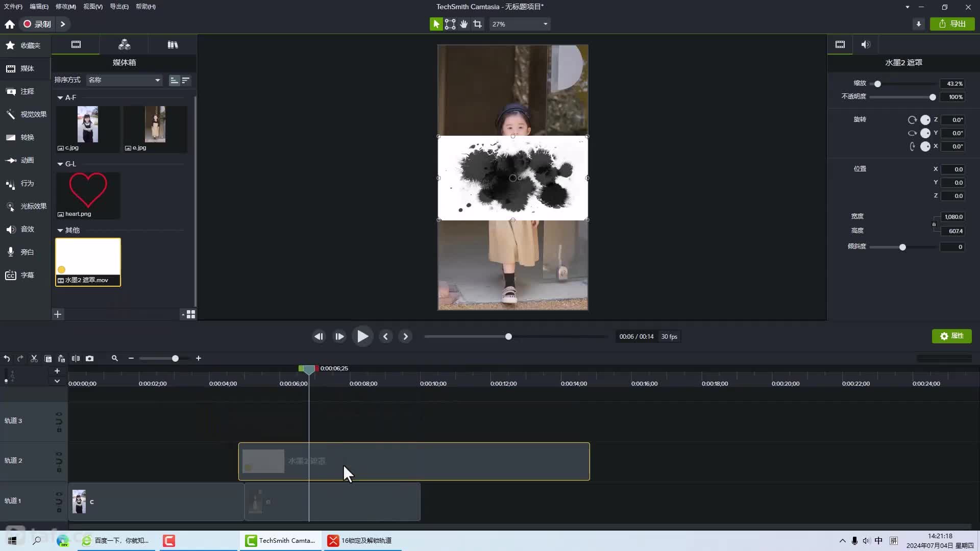Open the 收藏夹 favorites panel
Screen dimensions: 980x551
point(26,45)
